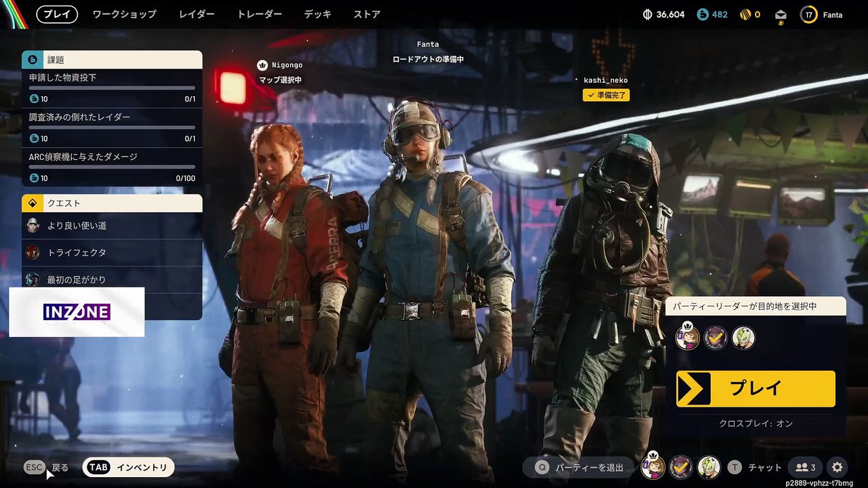868x488 pixels.
Task: Go to the トレーダー tab
Action: coord(260,14)
